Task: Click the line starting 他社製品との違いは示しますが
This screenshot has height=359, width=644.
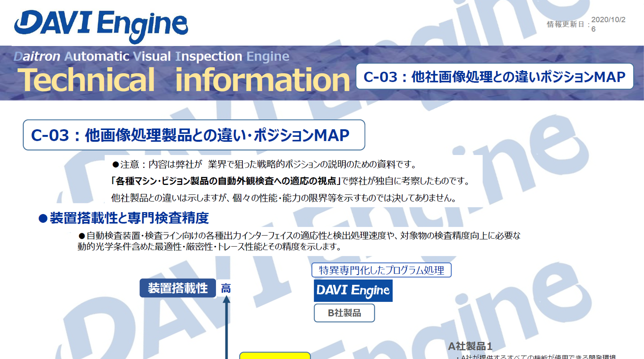Action: pos(284,198)
